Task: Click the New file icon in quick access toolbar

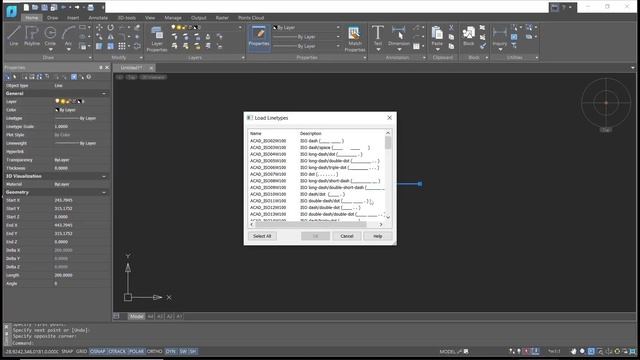Action: pos(26,7)
